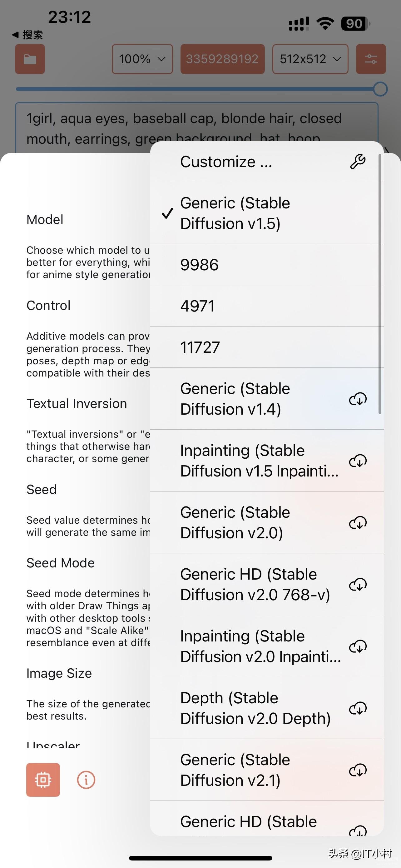Download Generic Stable Diffusion v2.0 model

(358, 523)
